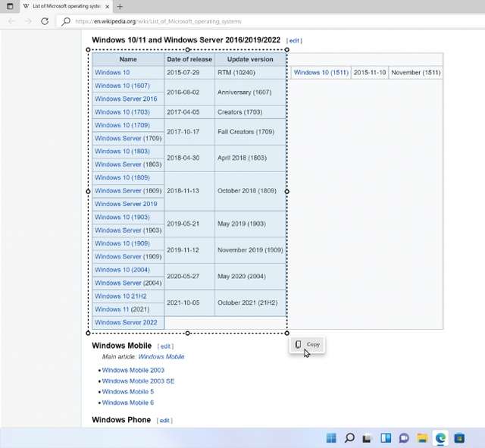Screen dimensions: 485x448
Task: Open the Windows 10 (1809) link
Action: point(123,177)
